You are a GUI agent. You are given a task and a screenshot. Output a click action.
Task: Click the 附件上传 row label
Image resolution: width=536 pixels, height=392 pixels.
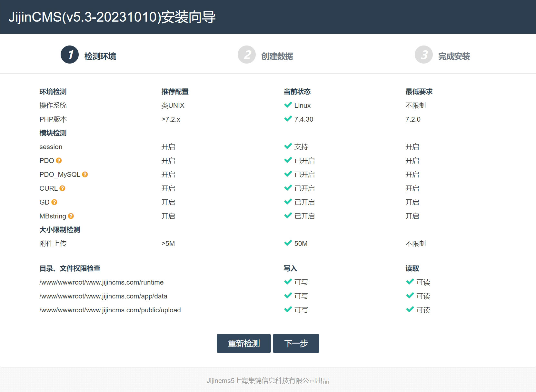(x=53, y=244)
